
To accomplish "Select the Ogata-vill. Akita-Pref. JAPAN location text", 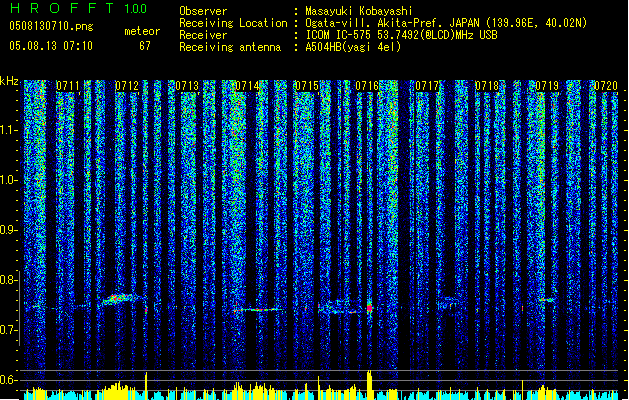I will (x=446, y=23).
